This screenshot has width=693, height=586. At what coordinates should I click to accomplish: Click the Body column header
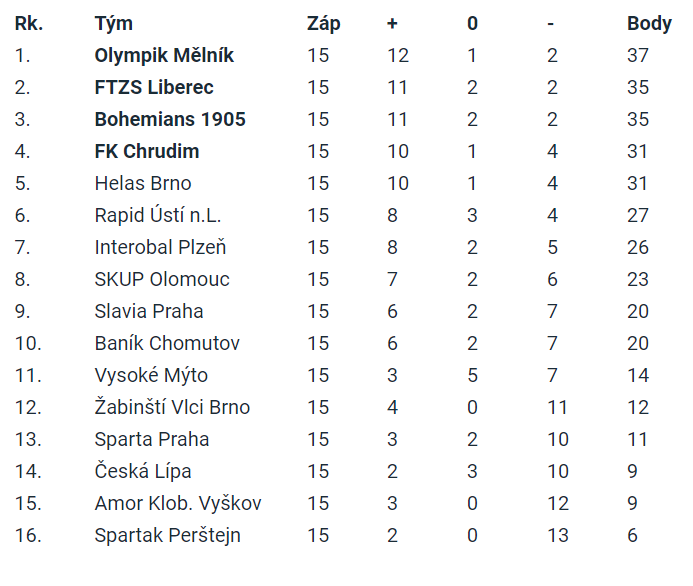click(x=649, y=24)
